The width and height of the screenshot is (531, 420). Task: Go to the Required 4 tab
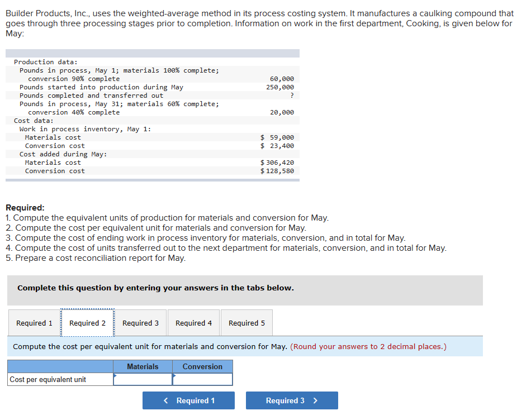pos(193,323)
